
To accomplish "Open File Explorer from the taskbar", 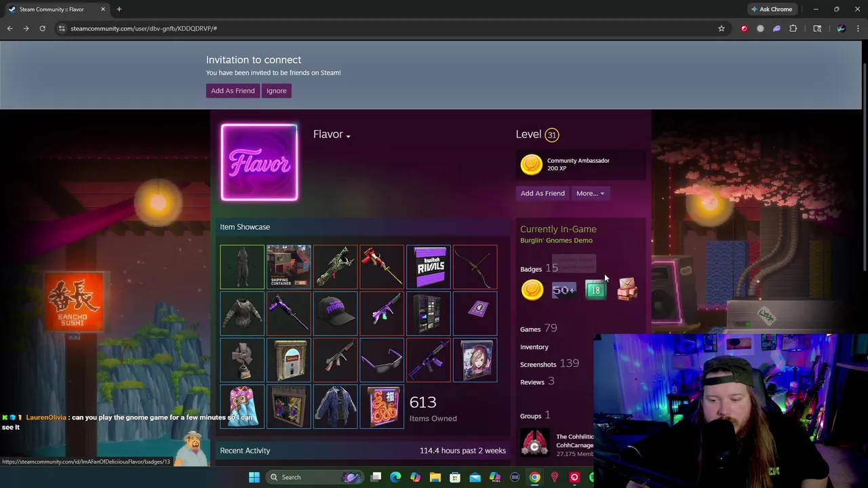I will pyautogui.click(x=435, y=477).
